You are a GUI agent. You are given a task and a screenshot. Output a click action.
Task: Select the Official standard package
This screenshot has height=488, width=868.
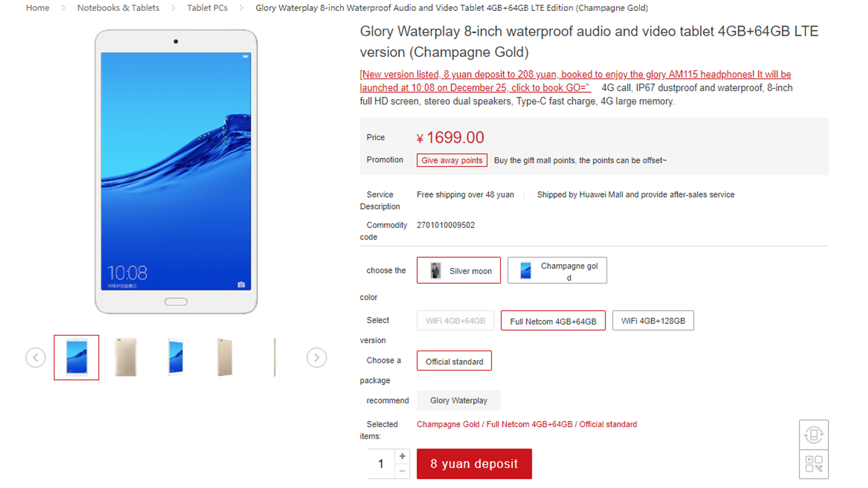coord(455,361)
